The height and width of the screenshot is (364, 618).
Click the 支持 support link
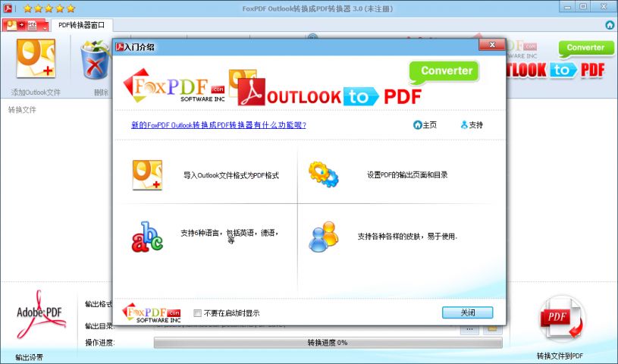pos(472,125)
